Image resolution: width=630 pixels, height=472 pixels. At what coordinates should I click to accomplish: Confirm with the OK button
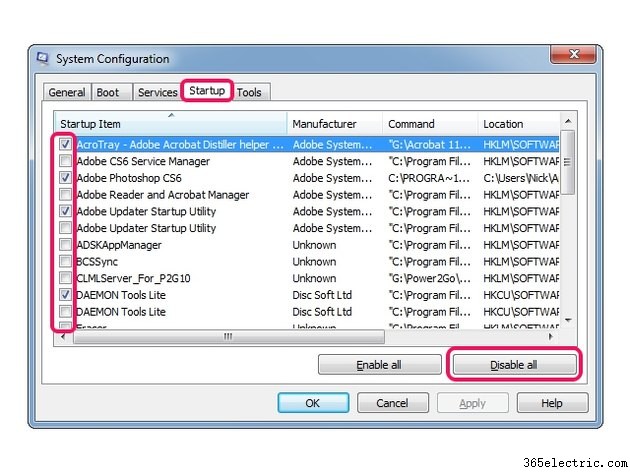(x=313, y=403)
